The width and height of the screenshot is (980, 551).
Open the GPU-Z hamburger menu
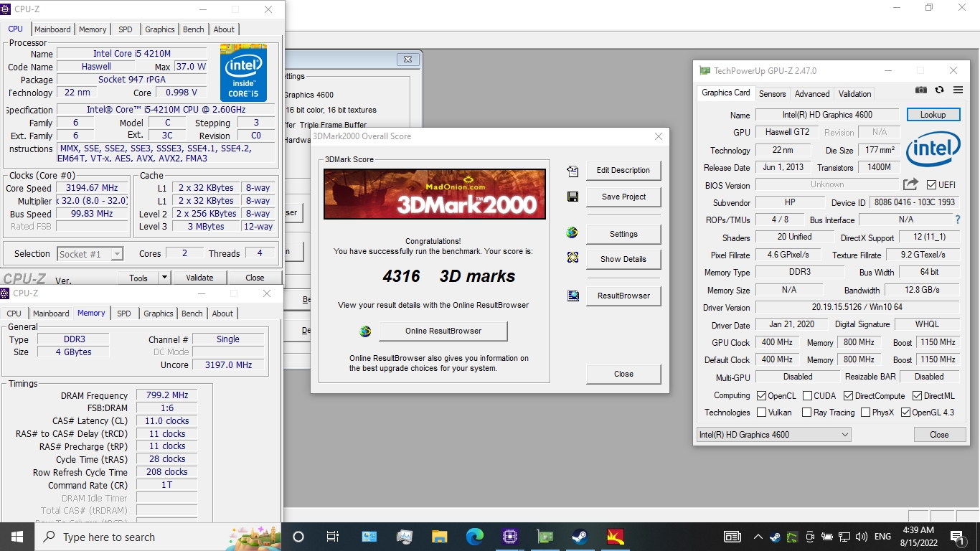958,90
